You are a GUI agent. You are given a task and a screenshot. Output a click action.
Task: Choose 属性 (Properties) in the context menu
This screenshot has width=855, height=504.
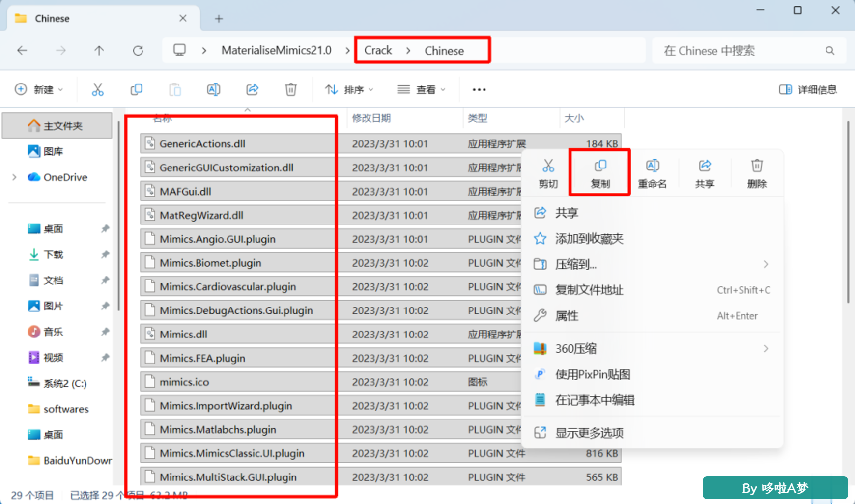[x=652, y=316]
